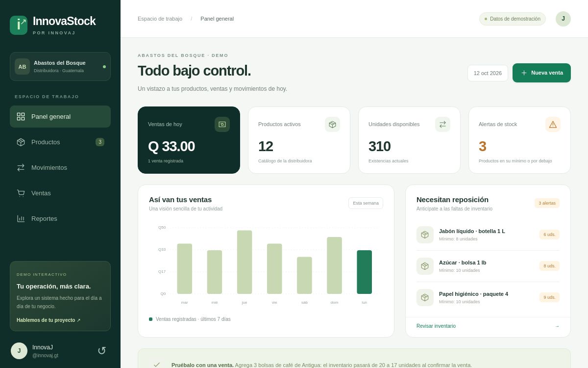Open the Abastos del Bosque workspace selector
This screenshot has width=588, height=368.
pyautogui.click(x=60, y=66)
